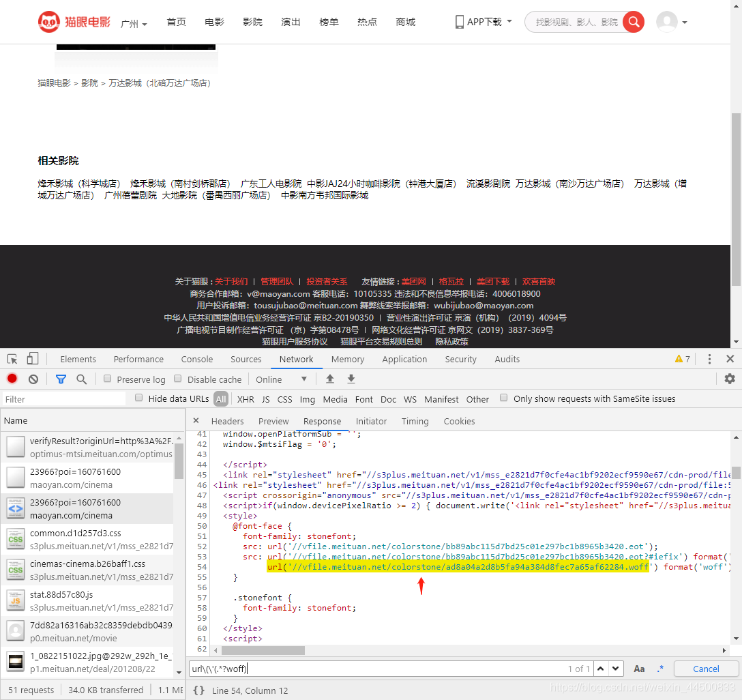
Task: Click the response horizontal scrollbar thumb
Action: tap(263, 650)
